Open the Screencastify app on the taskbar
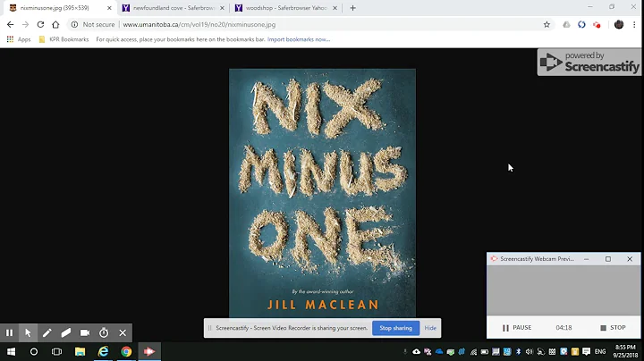 click(149, 351)
